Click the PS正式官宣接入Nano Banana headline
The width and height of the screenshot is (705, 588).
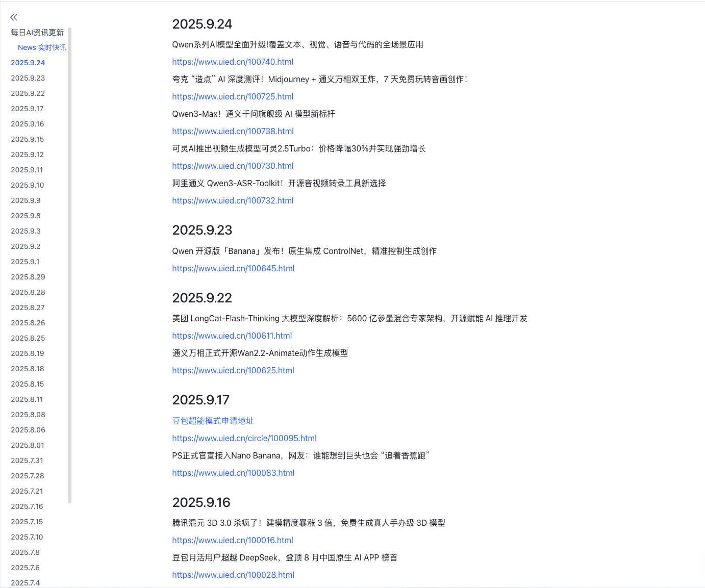(301, 455)
